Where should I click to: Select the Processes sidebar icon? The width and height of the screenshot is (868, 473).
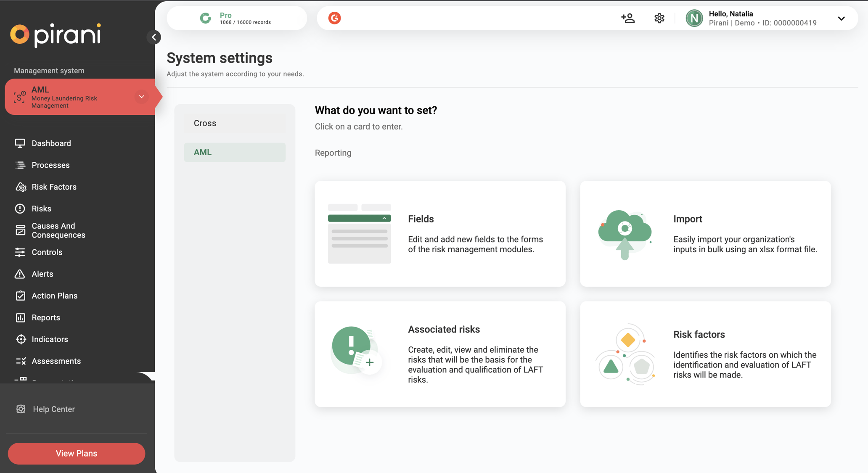point(50,165)
